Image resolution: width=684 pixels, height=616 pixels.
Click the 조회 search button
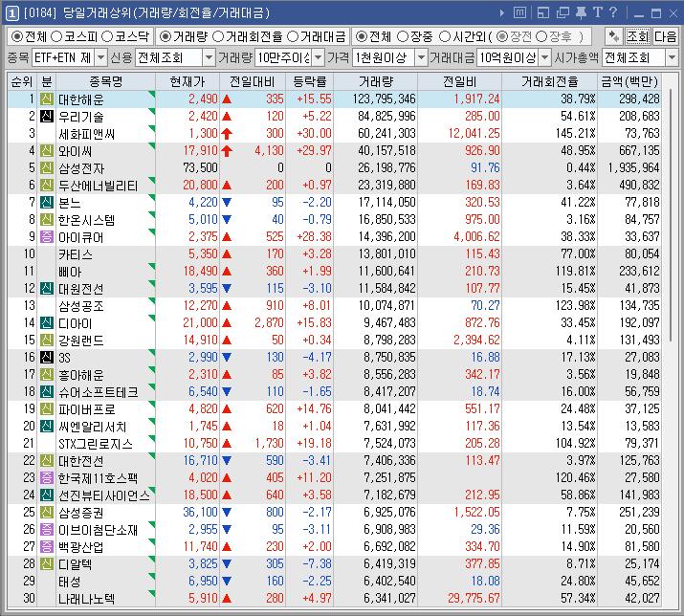(x=638, y=36)
